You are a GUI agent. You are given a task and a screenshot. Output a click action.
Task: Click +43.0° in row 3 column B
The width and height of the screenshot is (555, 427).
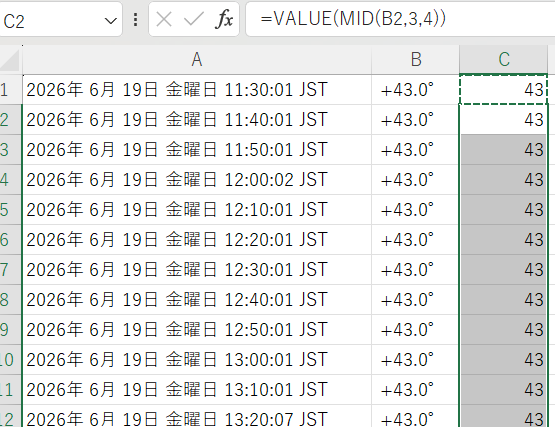coord(416,150)
